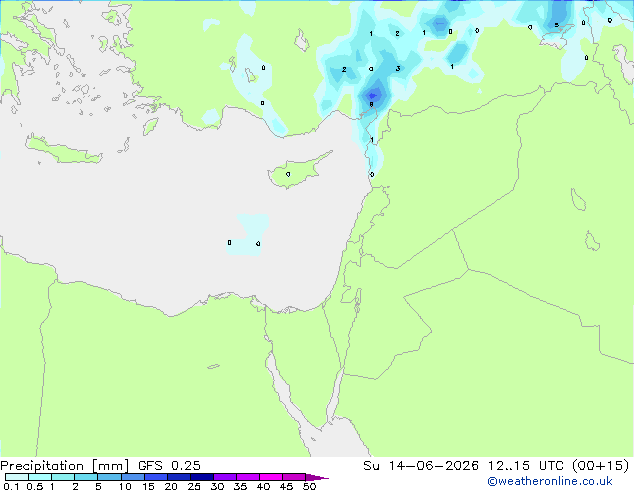Click the '25' legend scale label
The width and height of the screenshot is (634, 490).
click(x=194, y=486)
